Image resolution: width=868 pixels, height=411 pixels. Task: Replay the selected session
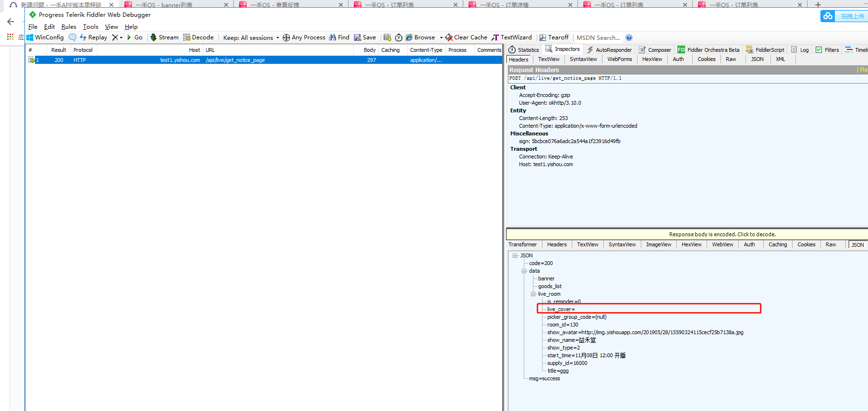94,37
